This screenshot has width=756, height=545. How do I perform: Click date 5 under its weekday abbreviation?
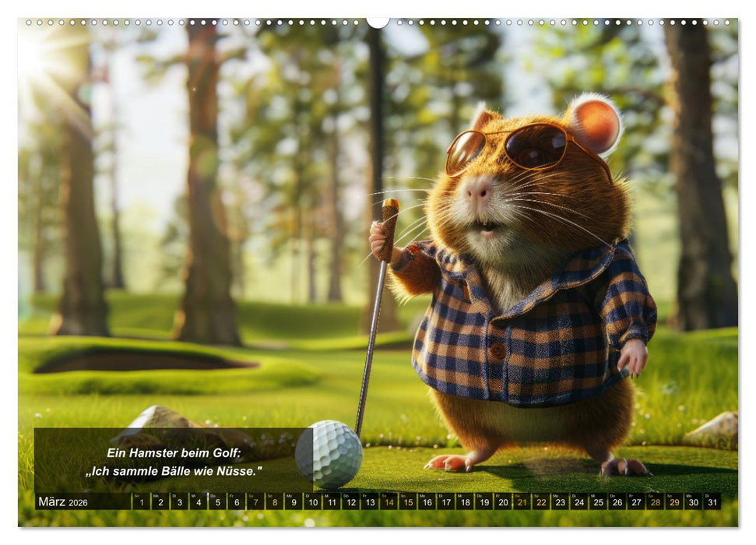click(217, 502)
